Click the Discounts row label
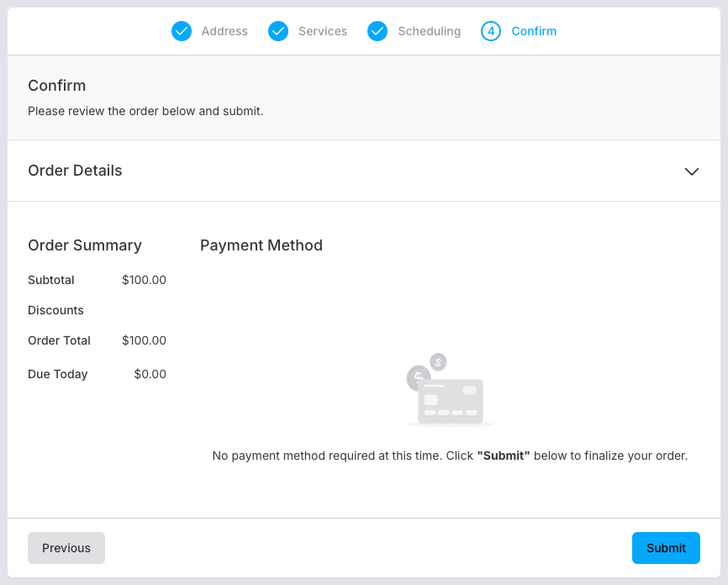Viewport: 728px width, 585px height. point(55,310)
